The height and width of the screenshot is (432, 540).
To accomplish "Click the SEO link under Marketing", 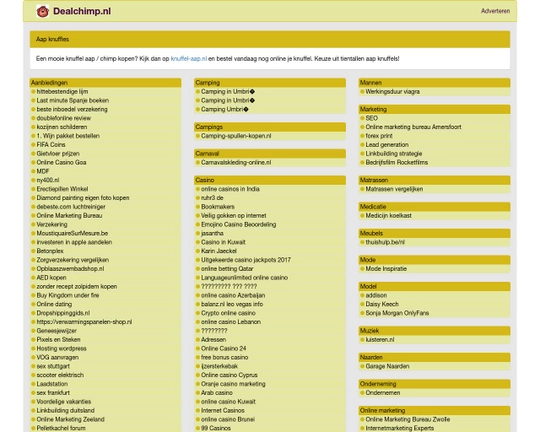I will click(372, 118).
